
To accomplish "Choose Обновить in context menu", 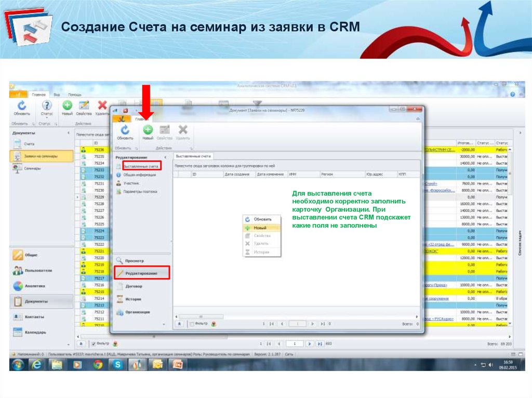I will (262, 219).
